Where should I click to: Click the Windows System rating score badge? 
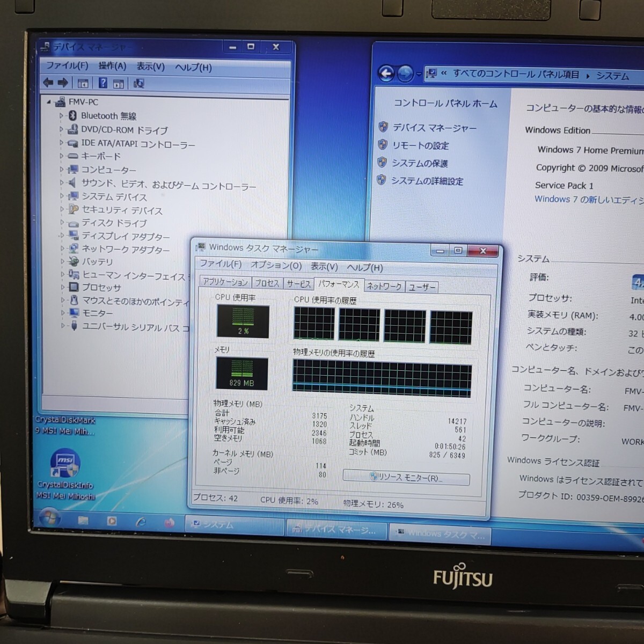pyautogui.click(x=638, y=281)
